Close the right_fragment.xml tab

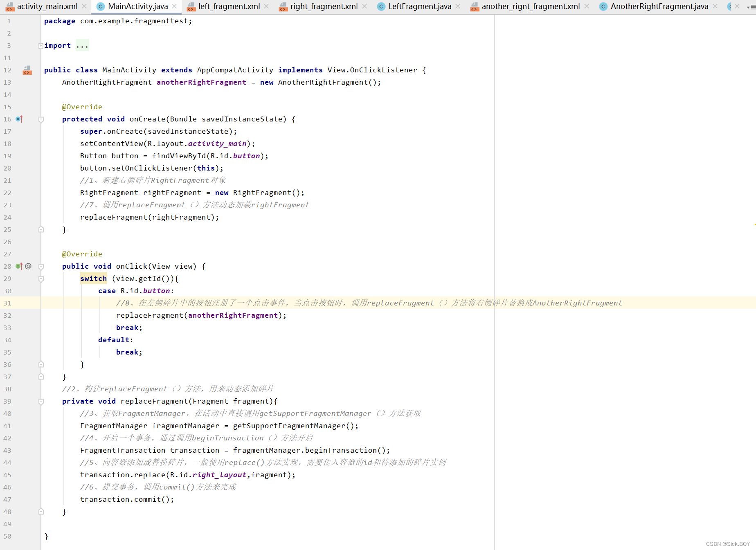(x=364, y=6)
